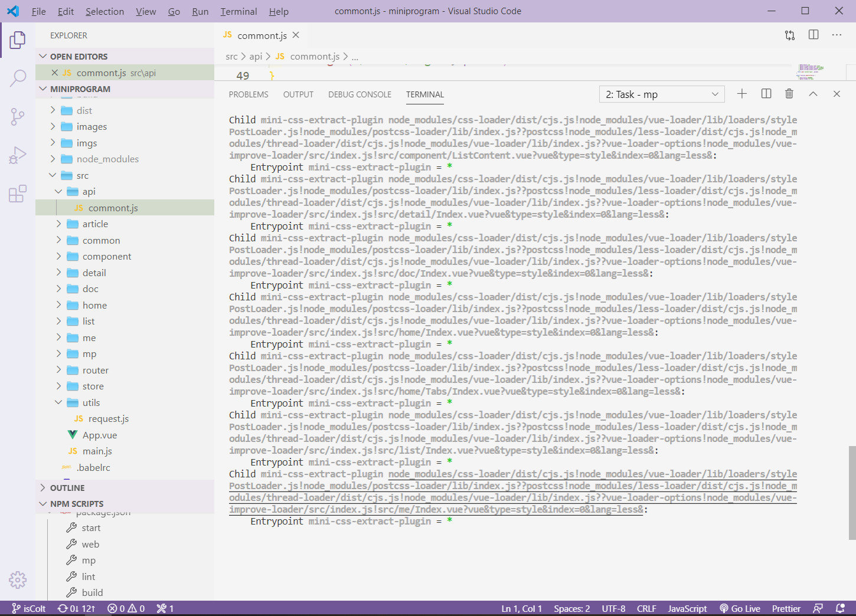The width and height of the screenshot is (856, 616).
Task: Expand the component folder
Action: (x=58, y=256)
